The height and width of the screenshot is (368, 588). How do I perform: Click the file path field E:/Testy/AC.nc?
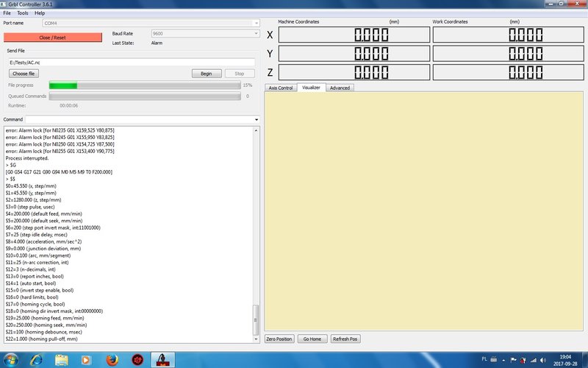coord(132,63)
